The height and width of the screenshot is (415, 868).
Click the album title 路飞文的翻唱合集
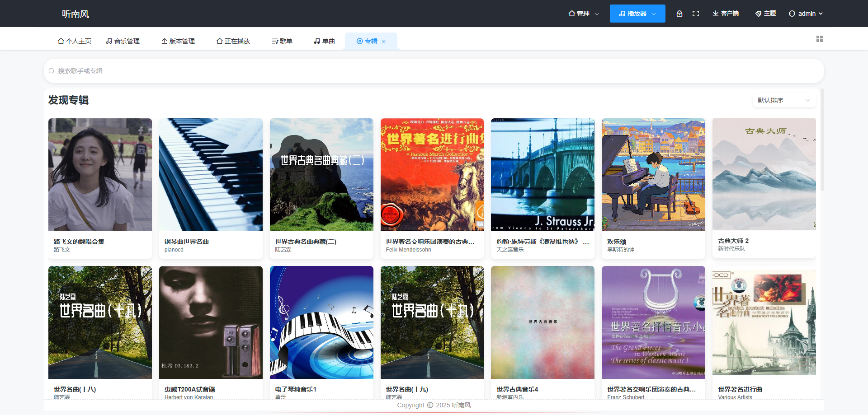click(x=79, y=242)
